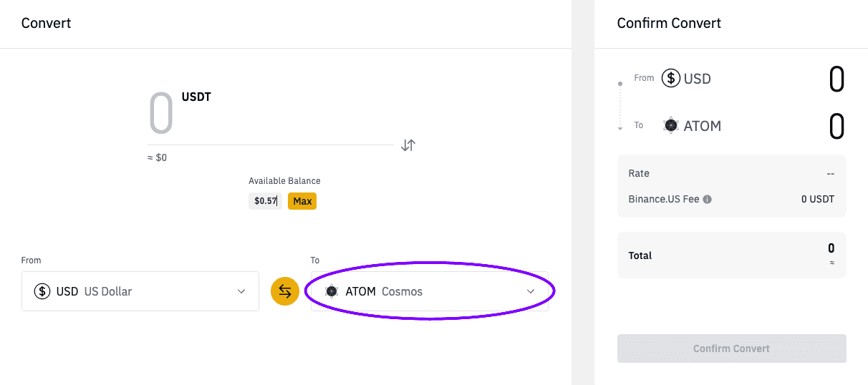Click the up-down arrows beside amount field

(408, 145)
